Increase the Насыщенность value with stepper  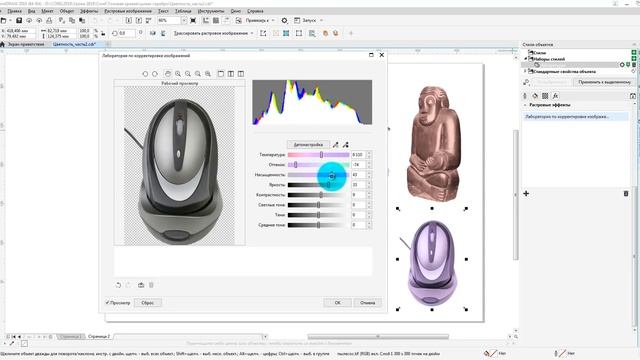[369, 173]
